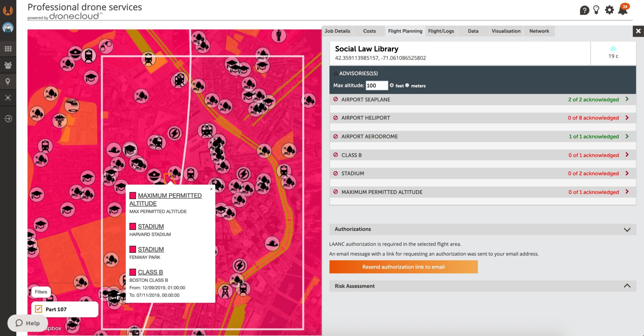
Task: Click Resend authorization link to email
Action: click(403, 267)
